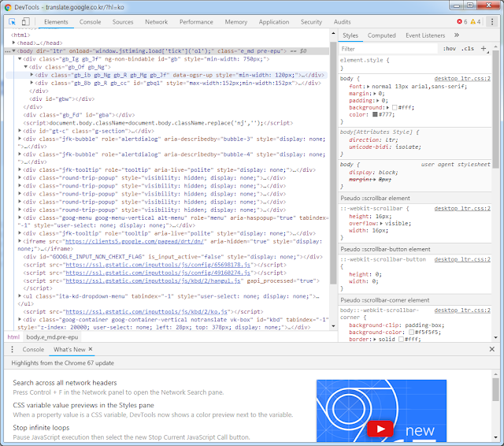Open the Memory tab
Viewport: 504px width, 446px height.
point(236,22)
